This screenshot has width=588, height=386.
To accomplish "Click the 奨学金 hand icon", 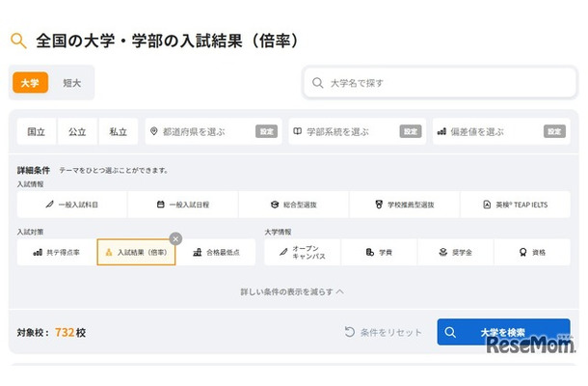I will click(443, 252).
